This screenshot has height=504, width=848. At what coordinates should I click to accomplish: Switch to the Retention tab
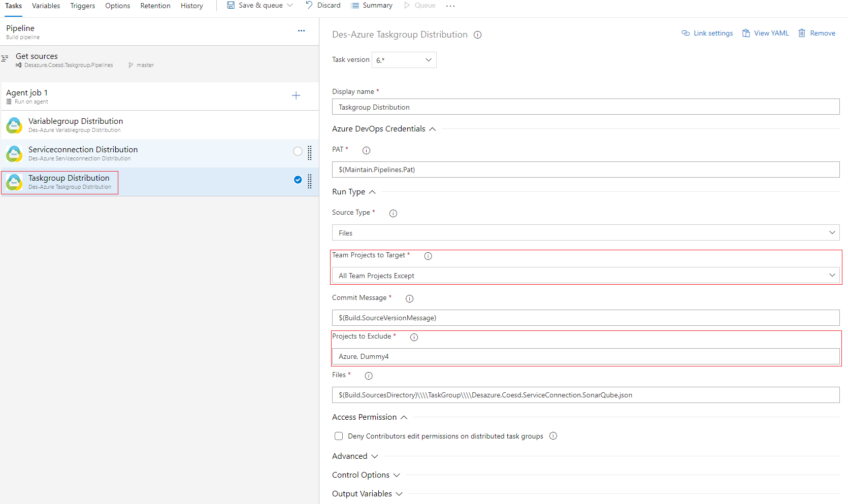tap(155, 6)
